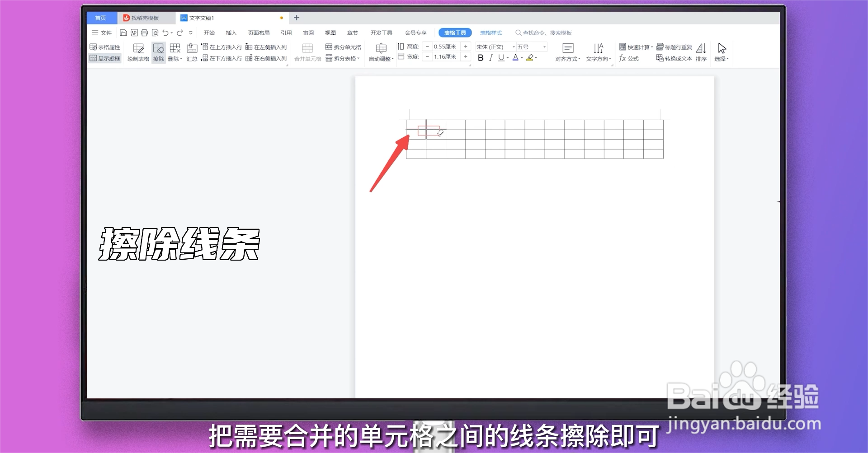The height and width of the screenshot is (453, 868).
Task: Click the Save icon in quick toolbar
Action: [123, 33]
